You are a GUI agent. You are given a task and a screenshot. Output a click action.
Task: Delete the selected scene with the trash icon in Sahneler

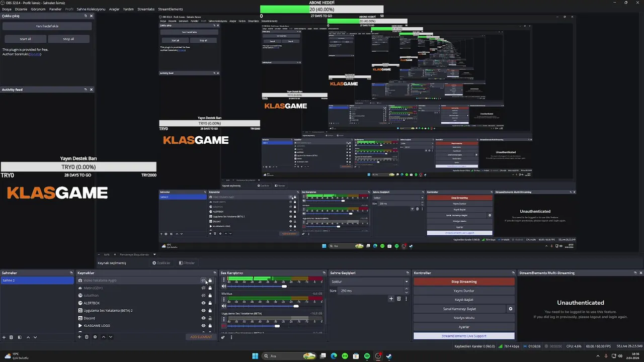[x=12, y=337]
